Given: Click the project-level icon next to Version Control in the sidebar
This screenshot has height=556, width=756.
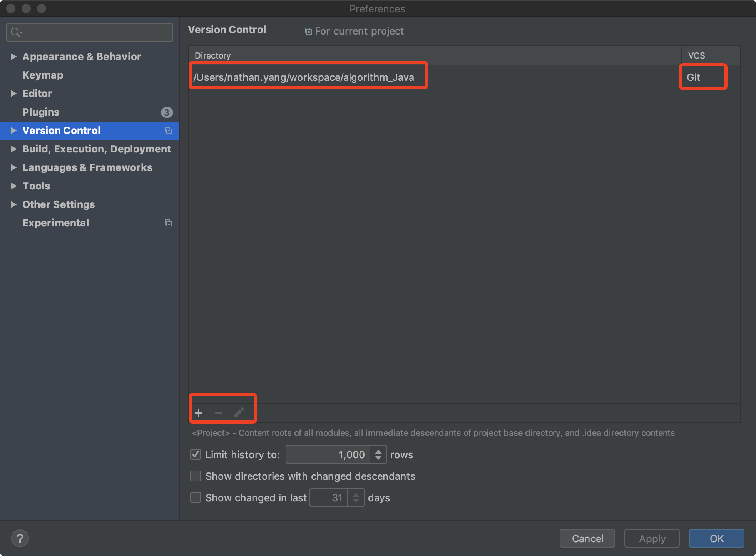Looking at the screenshot, I should 168,131.
